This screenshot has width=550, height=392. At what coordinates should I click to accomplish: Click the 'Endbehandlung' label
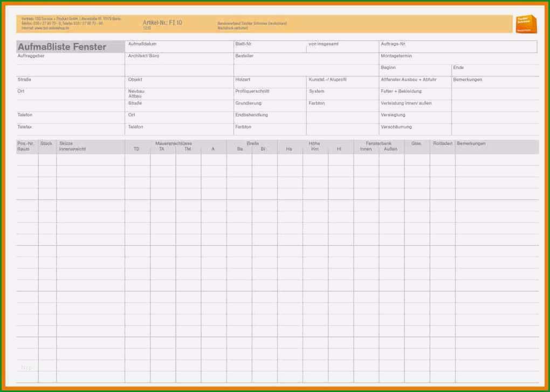[251, 115]
